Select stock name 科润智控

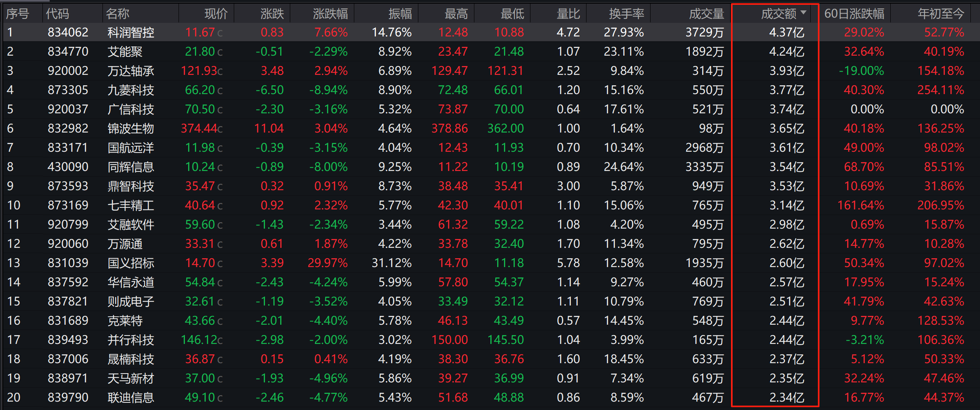tap(131, 32)
